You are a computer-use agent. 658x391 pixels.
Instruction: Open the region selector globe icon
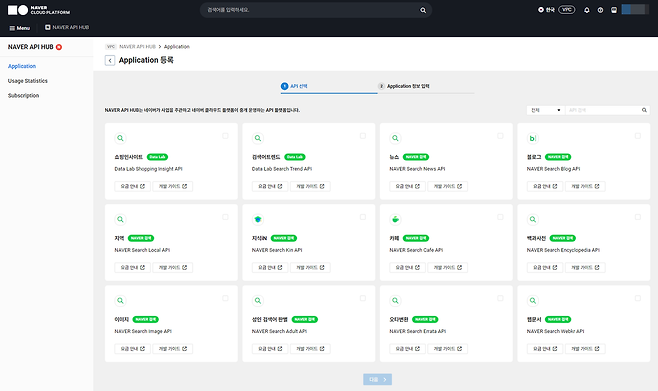[541, 10]
